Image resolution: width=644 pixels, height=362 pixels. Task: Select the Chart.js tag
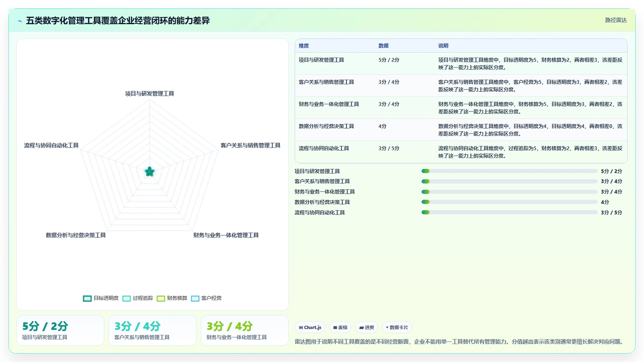click(310, 327)
